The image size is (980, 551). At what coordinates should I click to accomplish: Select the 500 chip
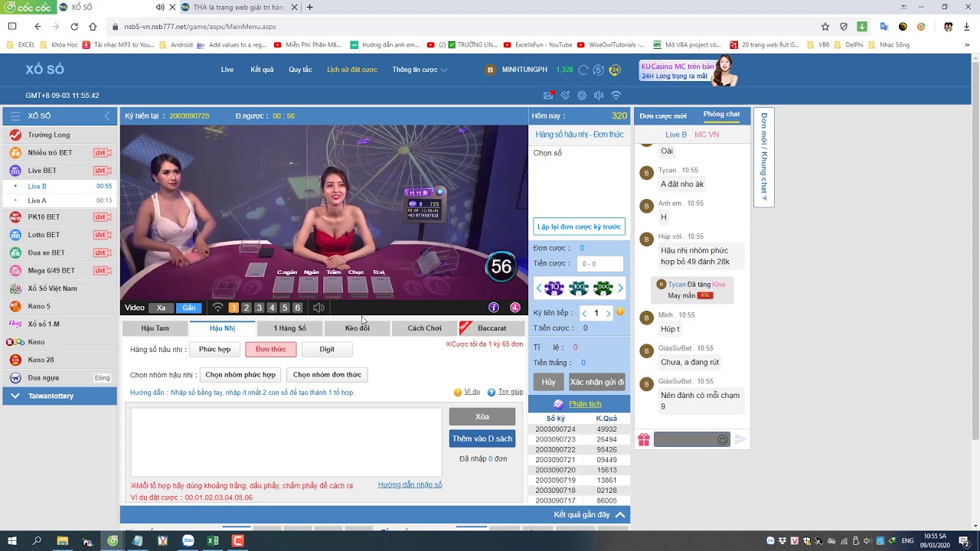pyautogui.click(x=603, y=289)
